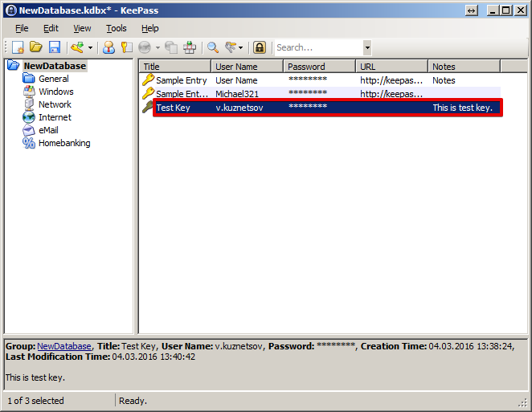Open the Show Entries dropdown arrow
Screen dimensions: 532x412
pos(242,48)
